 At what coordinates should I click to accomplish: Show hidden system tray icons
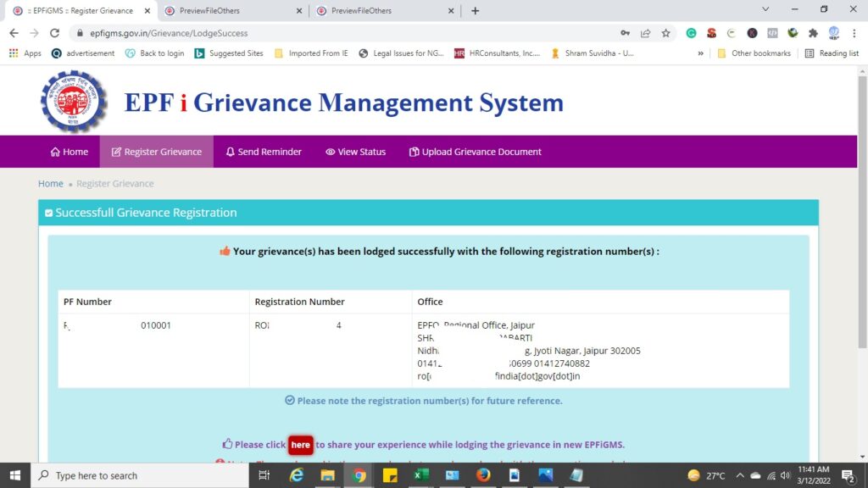tap(740, 475)
